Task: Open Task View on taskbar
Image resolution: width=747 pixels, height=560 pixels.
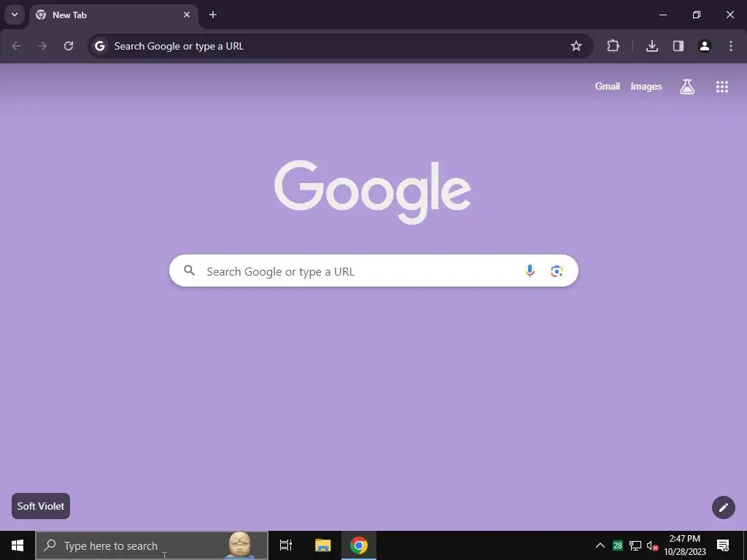Action: click(x=285, y=545)
